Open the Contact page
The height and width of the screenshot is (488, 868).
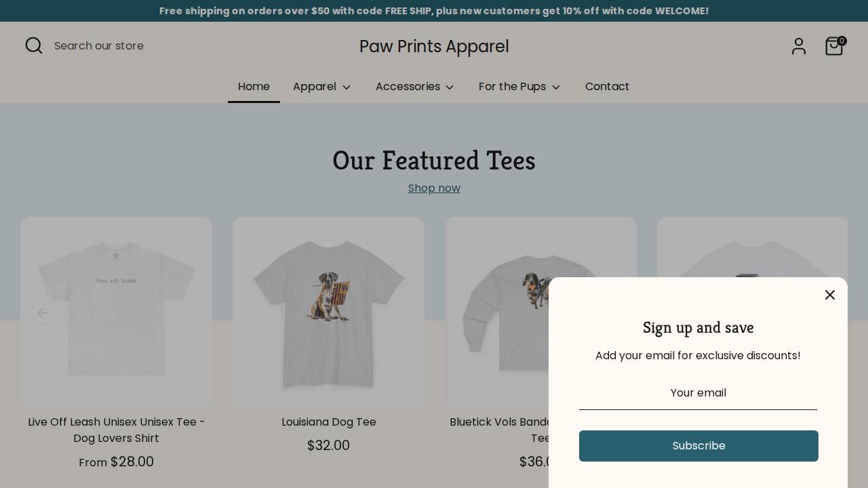pos(607,87)
